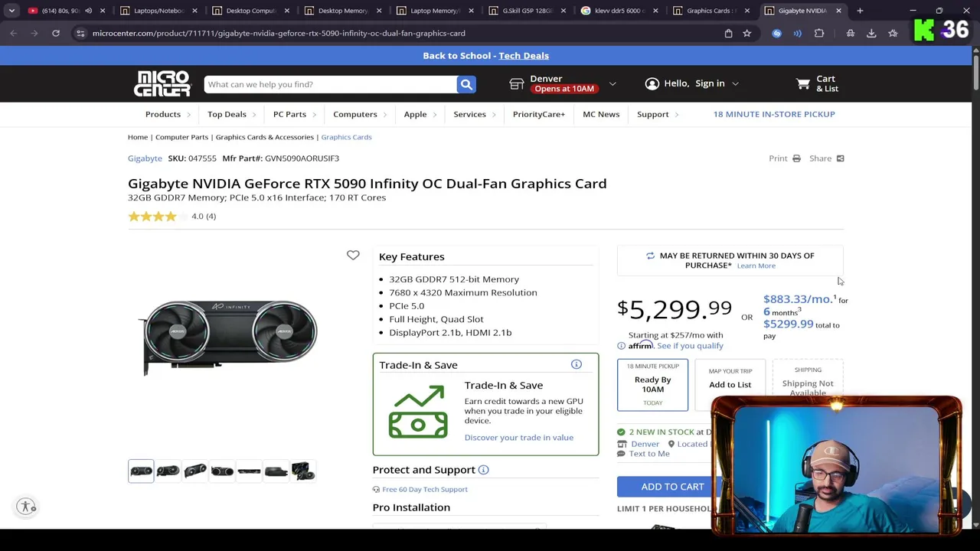
Task: Click the account profile icon
Action: coord(652,83)
